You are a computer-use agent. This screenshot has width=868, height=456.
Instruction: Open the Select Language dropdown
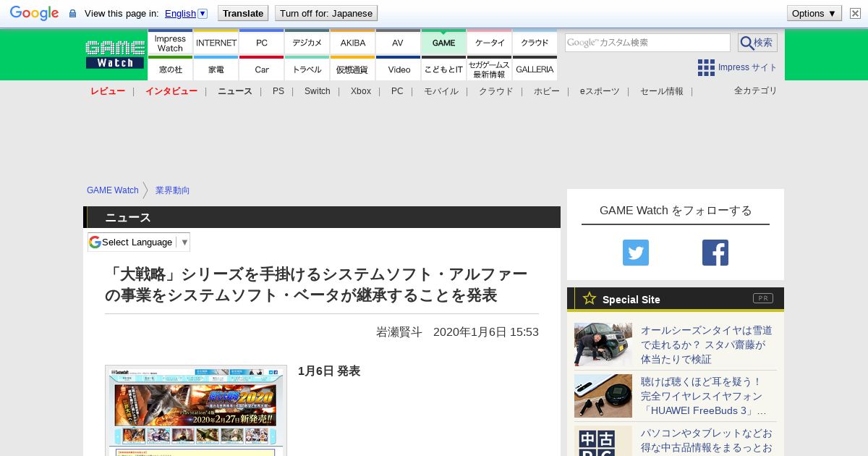pyautogui.click(x=139, y=242)
